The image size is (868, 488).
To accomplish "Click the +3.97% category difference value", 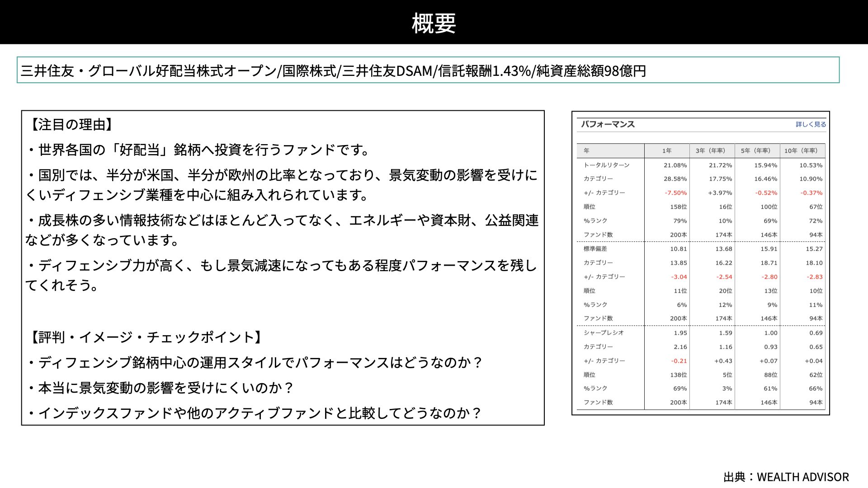I will [x=720, y=193].
